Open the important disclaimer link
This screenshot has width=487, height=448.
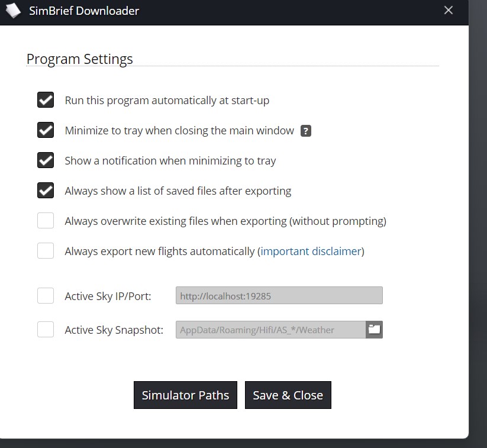[x=311, y=251]
